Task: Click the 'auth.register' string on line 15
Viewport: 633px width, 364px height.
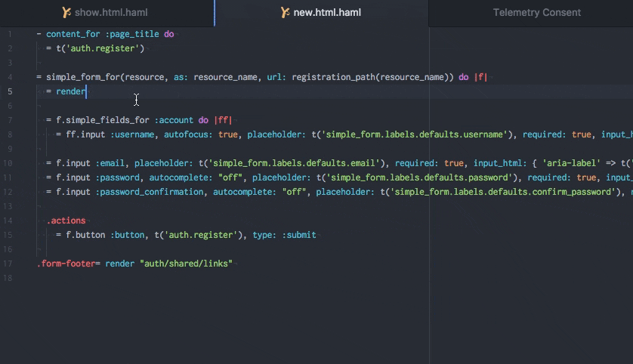Action: point(201,235)
